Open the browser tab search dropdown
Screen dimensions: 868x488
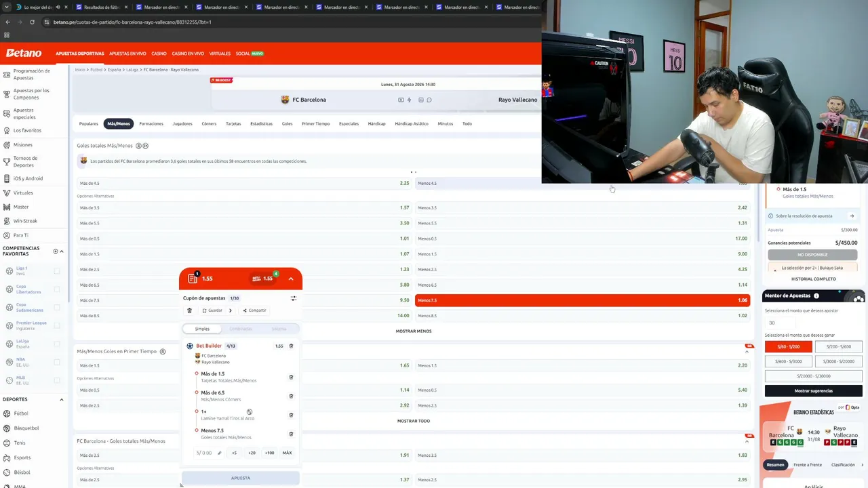(7, 7)
